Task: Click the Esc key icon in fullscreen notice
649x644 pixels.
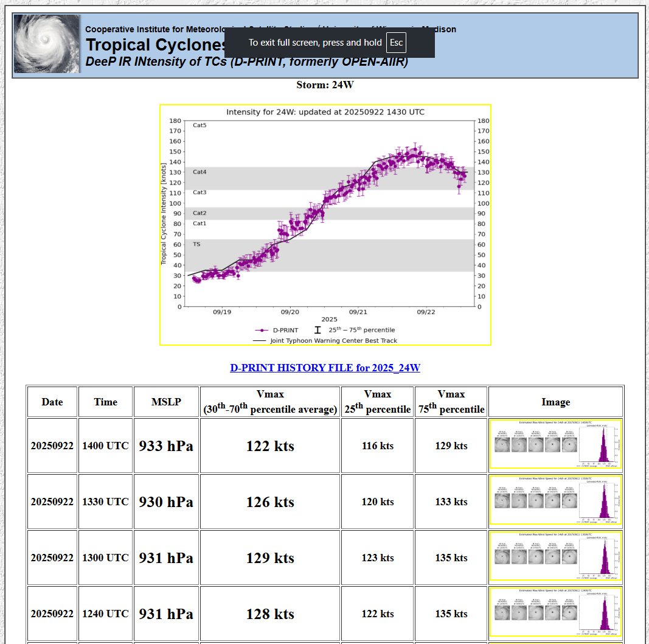Action: click(x=396, y=43)
